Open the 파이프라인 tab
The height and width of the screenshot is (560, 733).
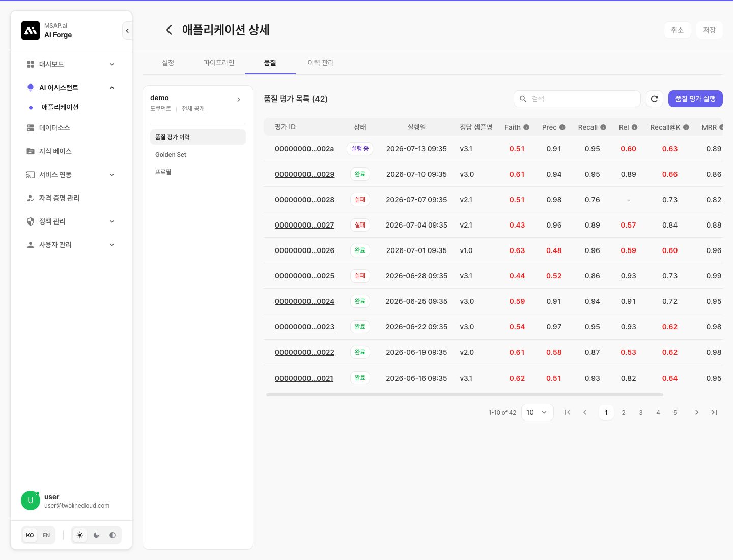pos(219,63)
